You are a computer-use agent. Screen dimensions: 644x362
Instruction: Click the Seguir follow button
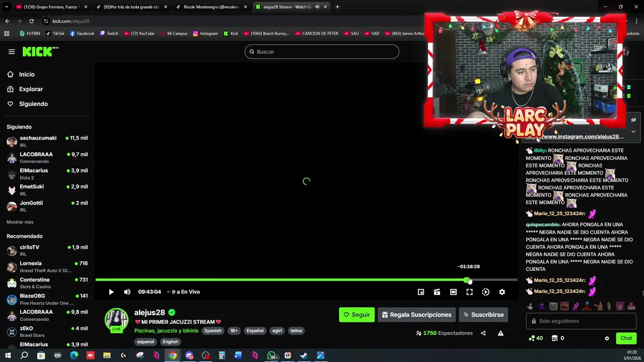coord(357,315)
